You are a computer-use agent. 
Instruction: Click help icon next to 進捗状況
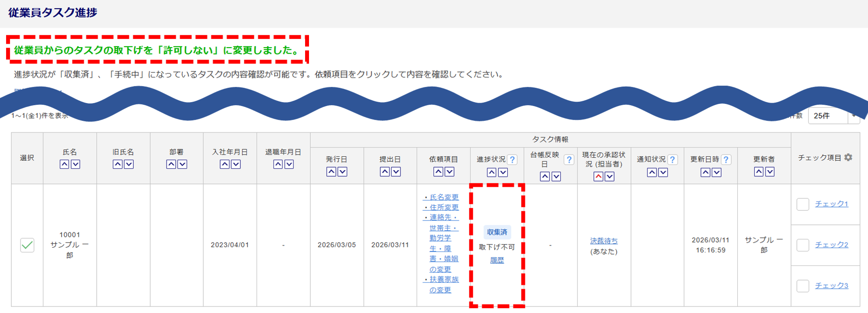point(512,160)
